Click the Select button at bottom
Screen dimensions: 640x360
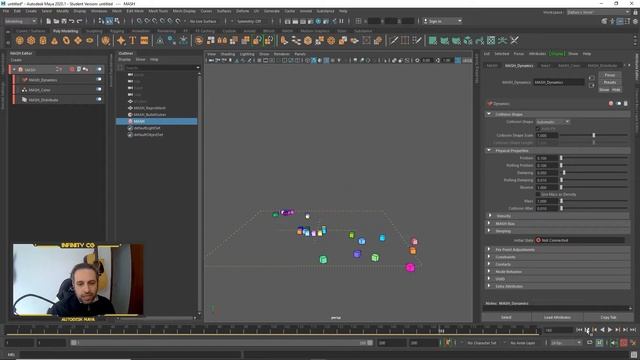pyautogui.click(x=506, y=317)
